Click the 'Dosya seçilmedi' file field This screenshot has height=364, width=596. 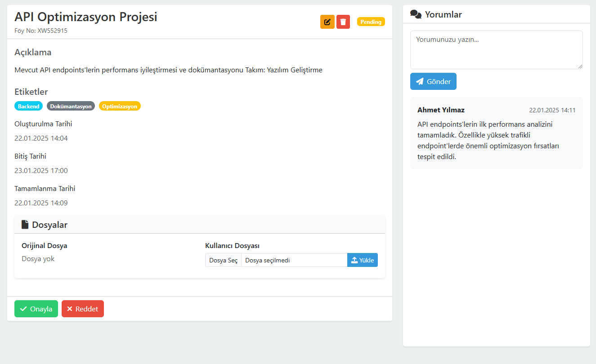pyautogui.click(x=294, y=260)
